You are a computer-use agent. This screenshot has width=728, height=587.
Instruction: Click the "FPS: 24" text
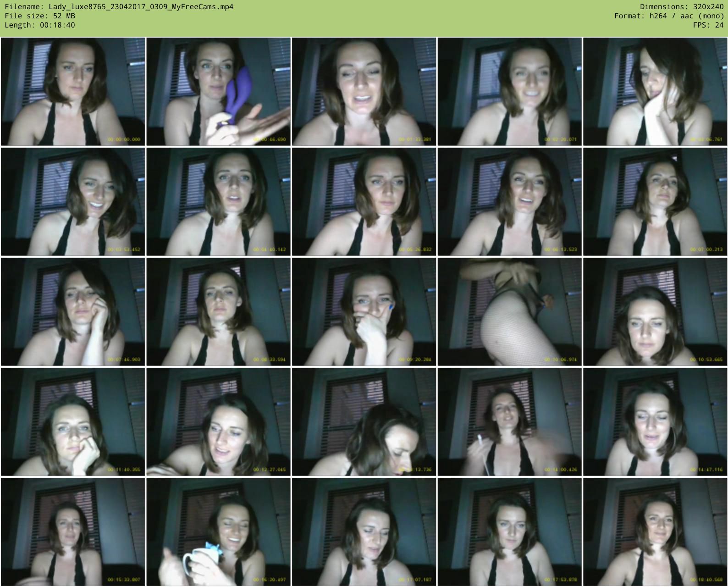[x=708, y=25]
